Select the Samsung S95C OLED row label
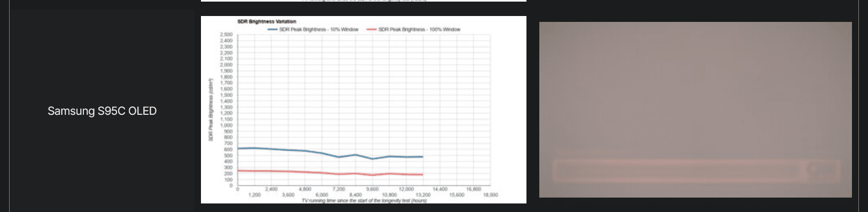The image size is (868, 212). (x=102, y=111)
